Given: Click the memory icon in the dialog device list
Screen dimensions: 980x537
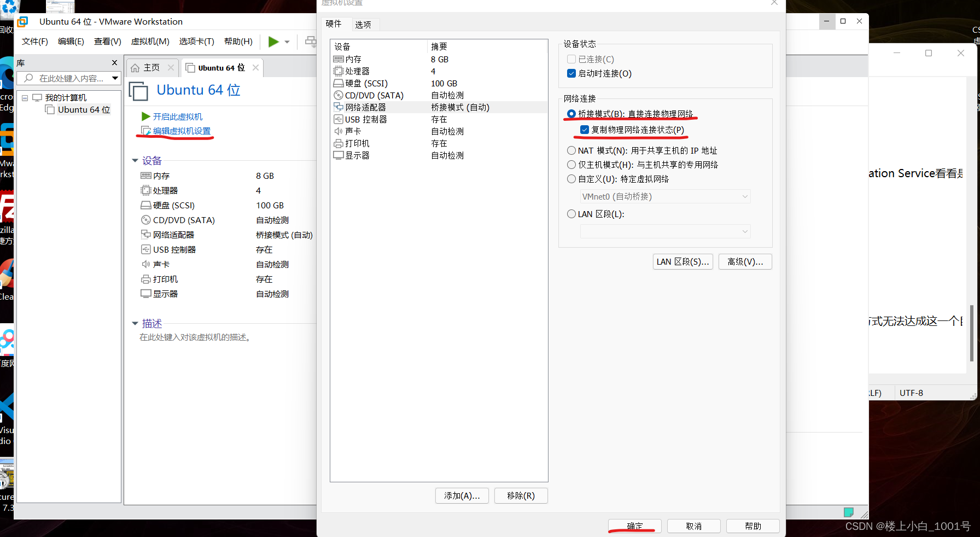Looking at the screenshot, I should tap(339, 59).
